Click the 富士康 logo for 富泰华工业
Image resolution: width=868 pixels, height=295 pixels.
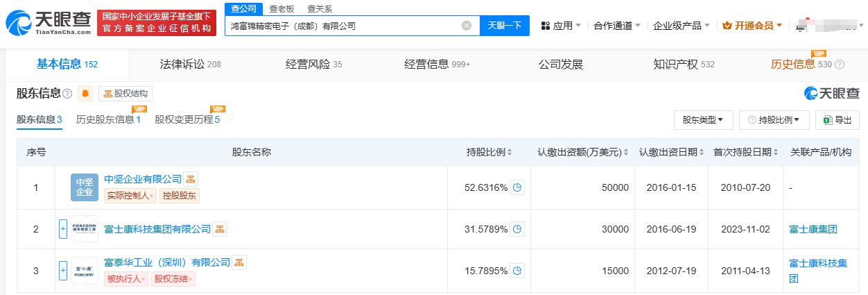tap(85, 271)
